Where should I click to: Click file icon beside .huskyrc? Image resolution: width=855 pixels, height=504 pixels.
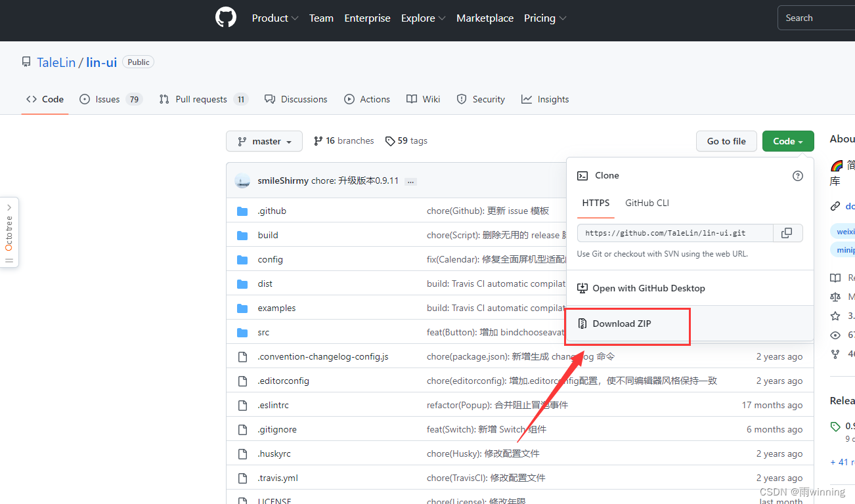click(242, 454)
